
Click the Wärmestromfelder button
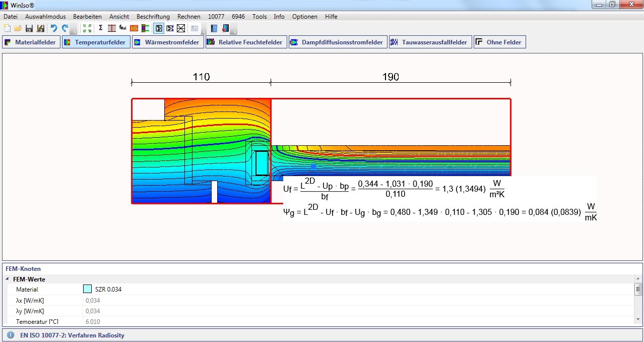pyautogui.click(x=167, y=42)
